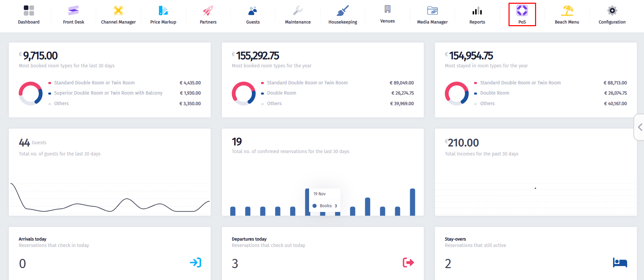This screenshot has height=280, width=644.
Task: Open the Front Desk module icon
Action: click(74, 11)
